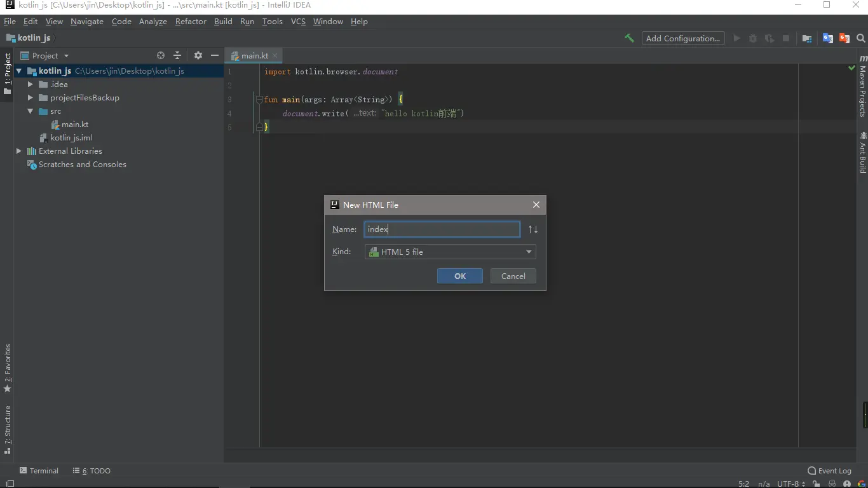Click the scroll-from-source target icon

[161, 55]
